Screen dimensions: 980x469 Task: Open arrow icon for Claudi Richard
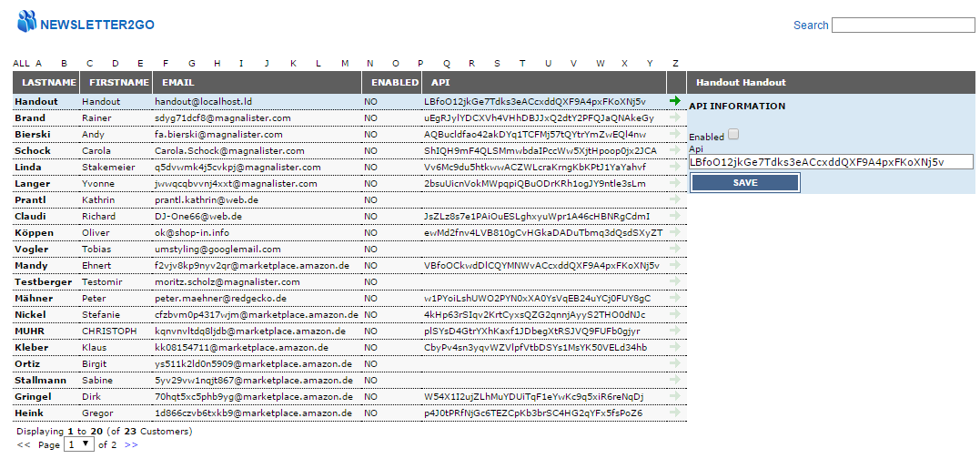click(x=674, y=215)
